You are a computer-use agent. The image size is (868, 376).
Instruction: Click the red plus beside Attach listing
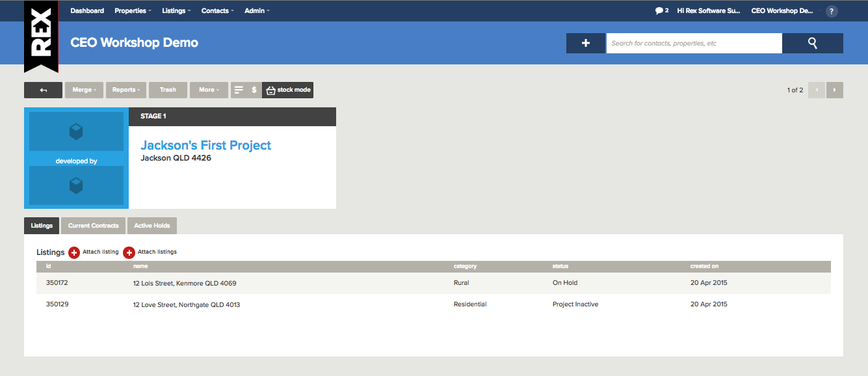pyautogui.click(x=74, y=252)
